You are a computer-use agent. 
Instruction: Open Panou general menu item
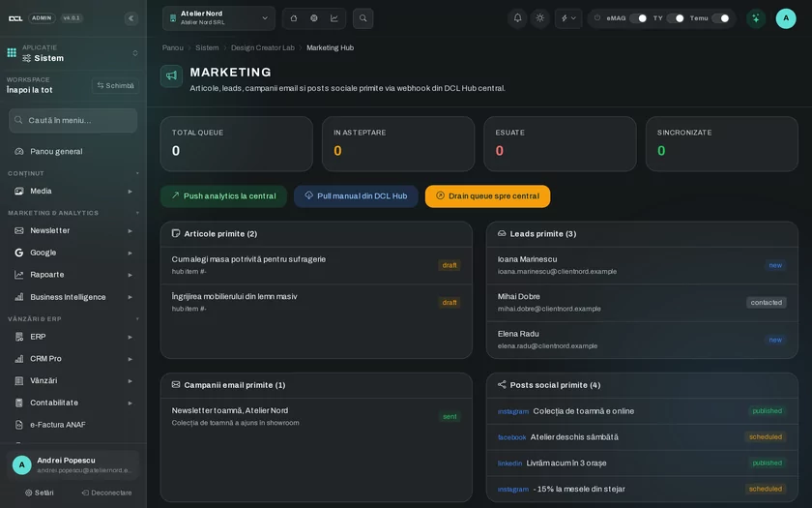(73, 152)
